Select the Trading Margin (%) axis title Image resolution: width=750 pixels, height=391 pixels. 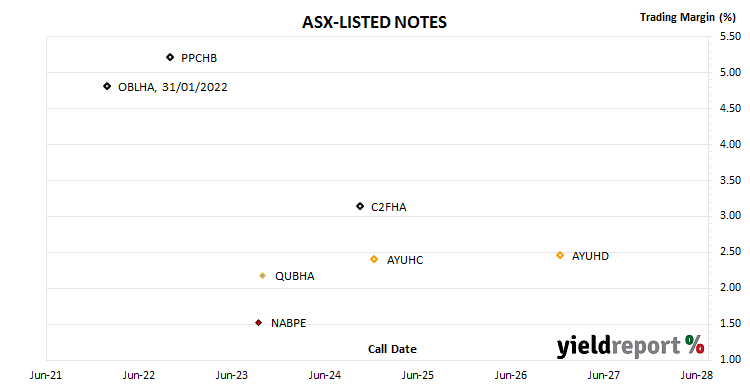coord(688,17)
